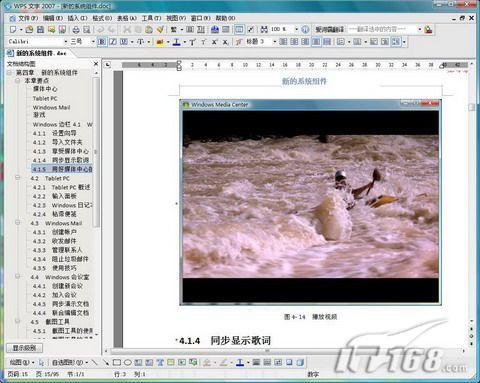Click the center align paragraph icon
The height and width of the screenshot is (383, 480).
[294, 42]
